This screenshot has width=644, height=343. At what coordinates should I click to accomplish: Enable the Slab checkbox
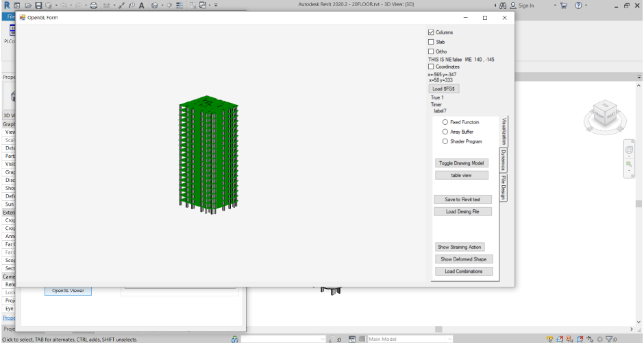pyautogui.click(x=431, y=42)
